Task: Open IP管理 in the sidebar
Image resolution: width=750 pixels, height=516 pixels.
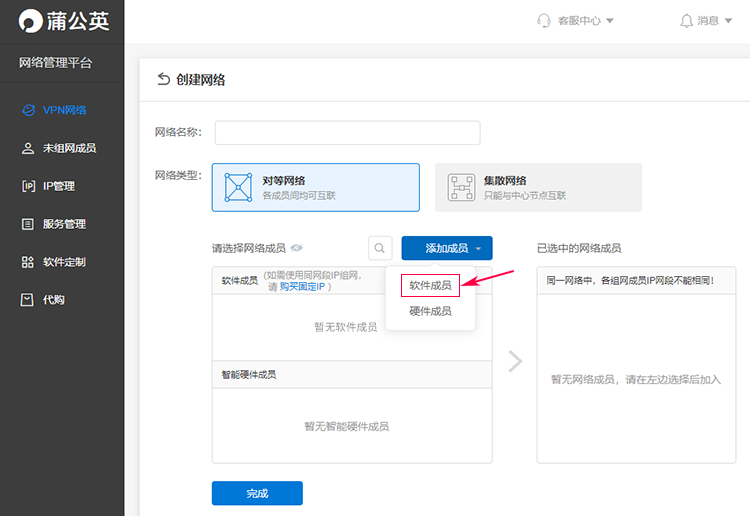Action: coord(59,186)
